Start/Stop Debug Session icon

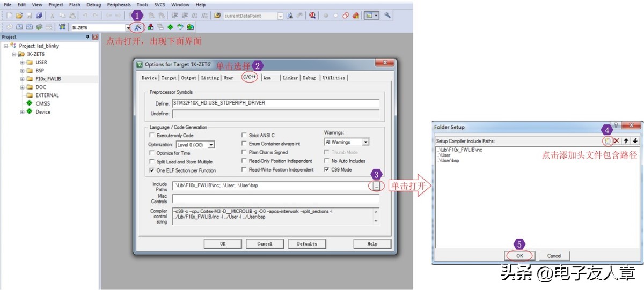pos(312,16)
